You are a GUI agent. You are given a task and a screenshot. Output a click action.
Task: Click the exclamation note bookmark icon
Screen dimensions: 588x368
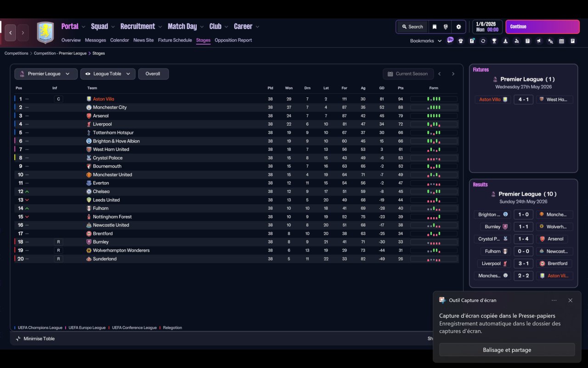(x=472, y=41)
